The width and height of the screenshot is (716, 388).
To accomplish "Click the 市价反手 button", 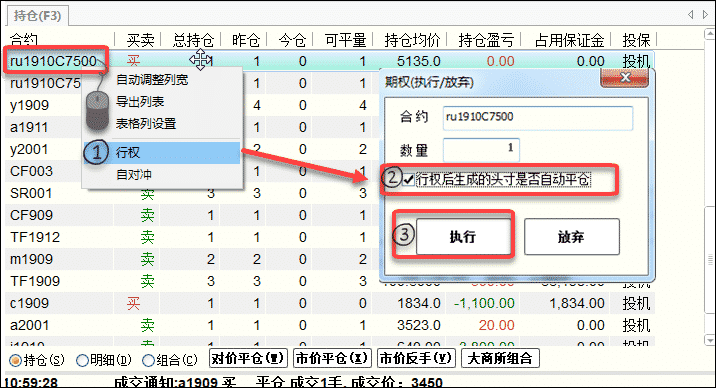I will 416,358.
